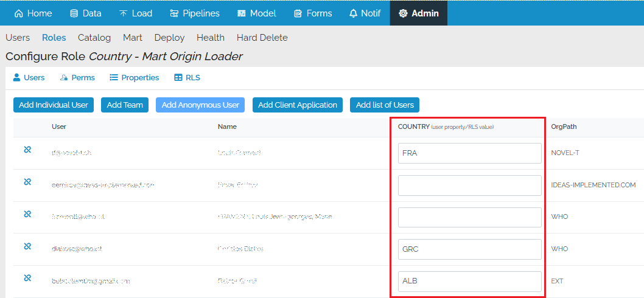
Task: Click the empty COUNTRY field for IDEAS-IMPLEMENTED.COM
Action: click(469, 185)
